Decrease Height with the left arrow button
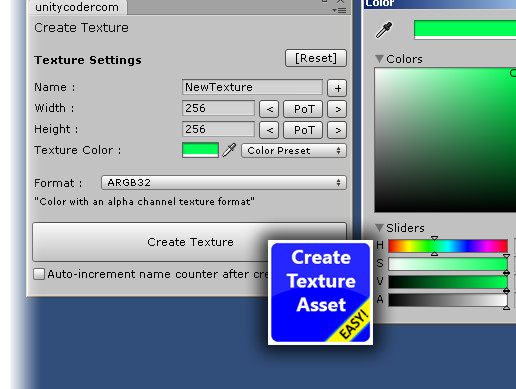Viewport: 516px width, 389px height. (269, 130)
